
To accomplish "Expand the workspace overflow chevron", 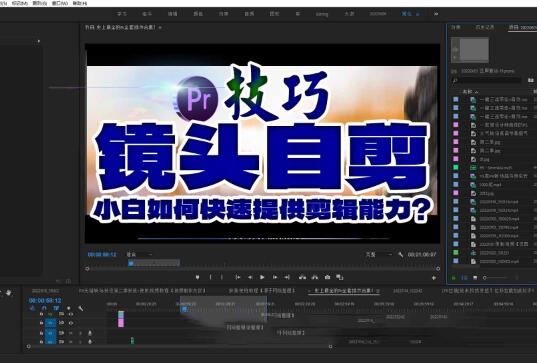I will [436, 14].
